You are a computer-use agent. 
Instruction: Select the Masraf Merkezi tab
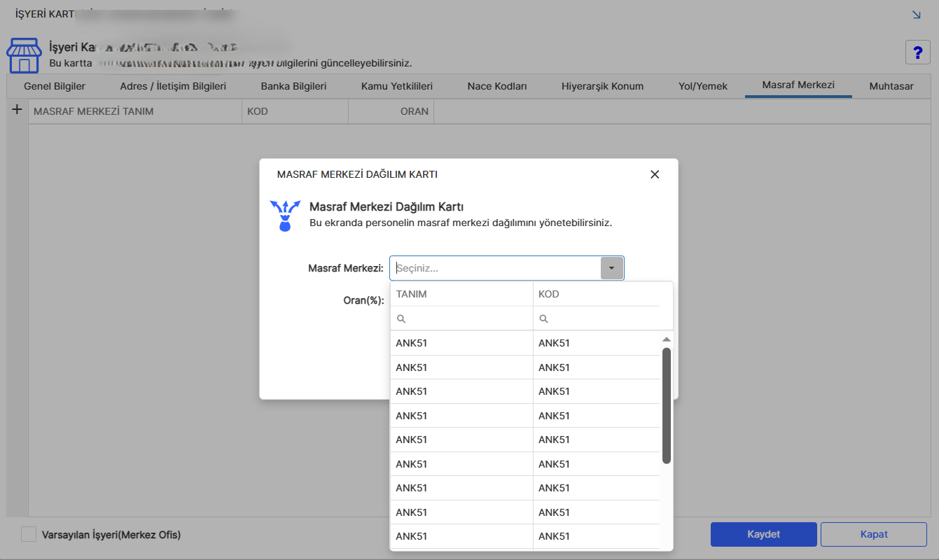pos(798,86)
